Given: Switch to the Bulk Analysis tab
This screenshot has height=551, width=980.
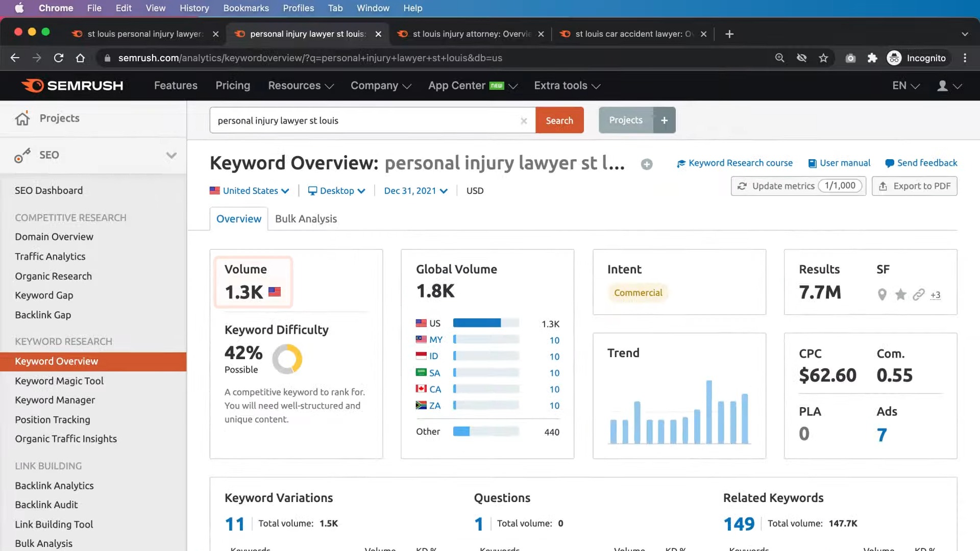Looking at the screenshot, I should click(305, 219).
